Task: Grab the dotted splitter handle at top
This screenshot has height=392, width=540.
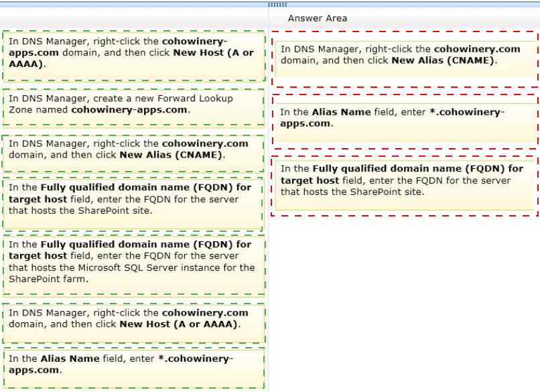Action: [277, 5]
